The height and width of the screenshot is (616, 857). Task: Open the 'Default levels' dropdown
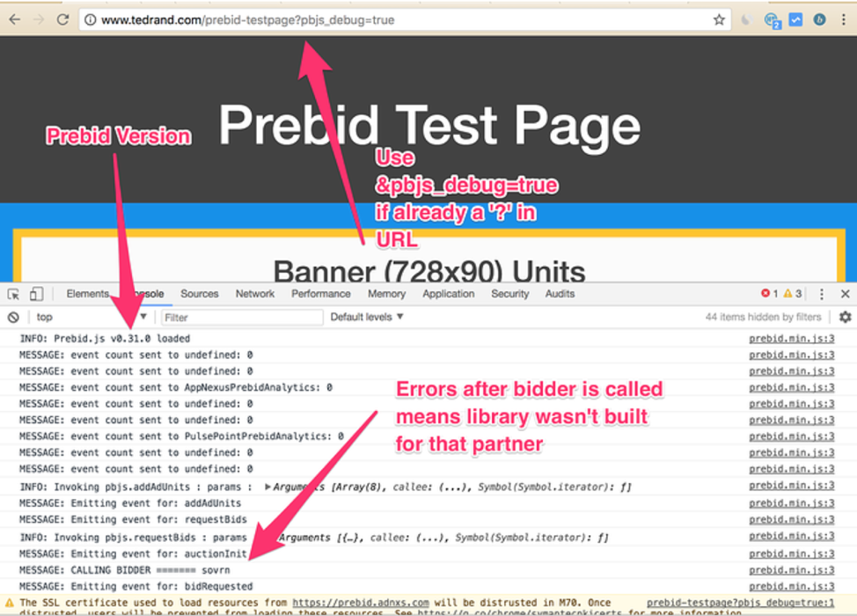(367, 317)
